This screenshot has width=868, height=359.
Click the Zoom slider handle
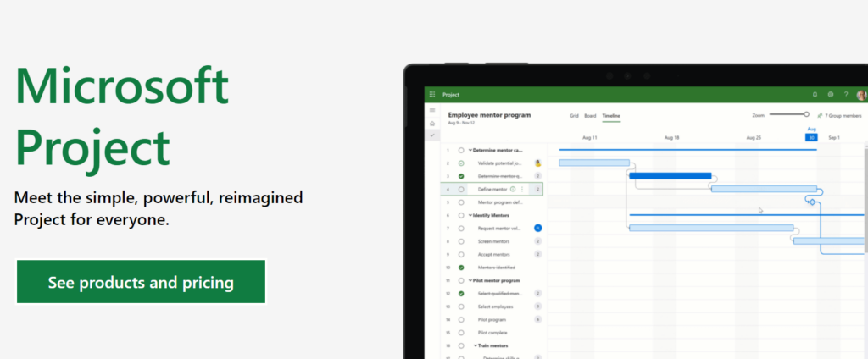[x=806, y=114]
